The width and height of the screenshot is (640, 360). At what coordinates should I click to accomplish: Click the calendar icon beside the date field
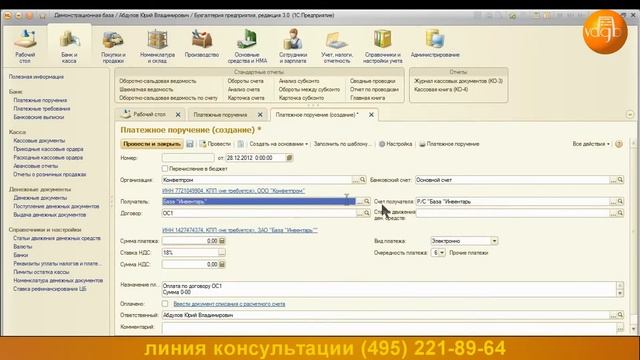pos(289,158)
